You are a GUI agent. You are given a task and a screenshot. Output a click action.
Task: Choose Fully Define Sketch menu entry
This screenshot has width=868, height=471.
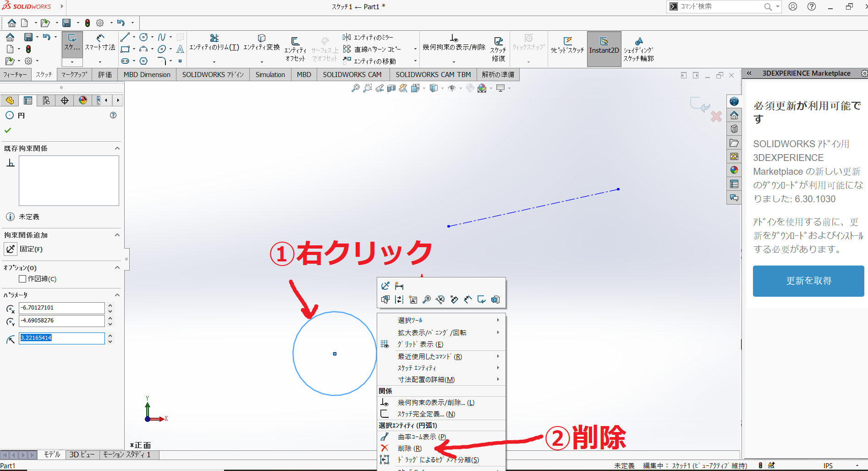441,414
